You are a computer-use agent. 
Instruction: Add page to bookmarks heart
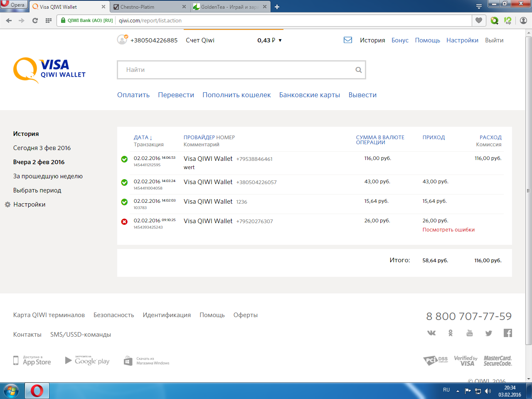tap(479, 20)
